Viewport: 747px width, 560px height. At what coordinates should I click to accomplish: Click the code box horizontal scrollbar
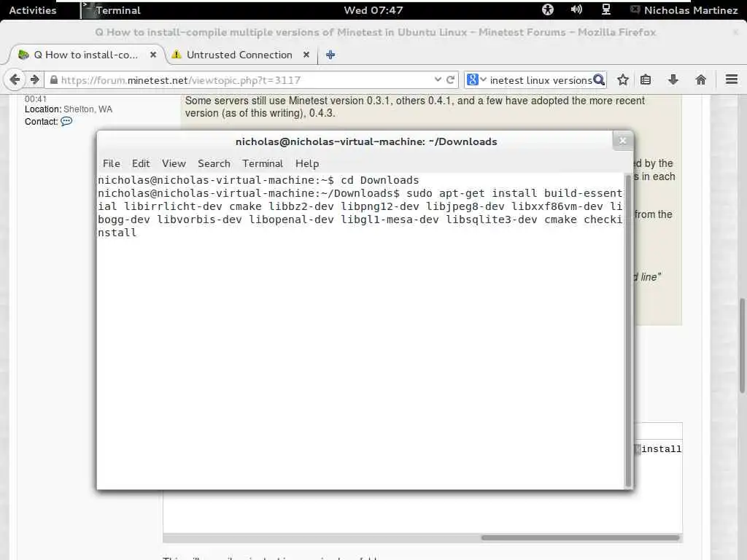point(580,537)
